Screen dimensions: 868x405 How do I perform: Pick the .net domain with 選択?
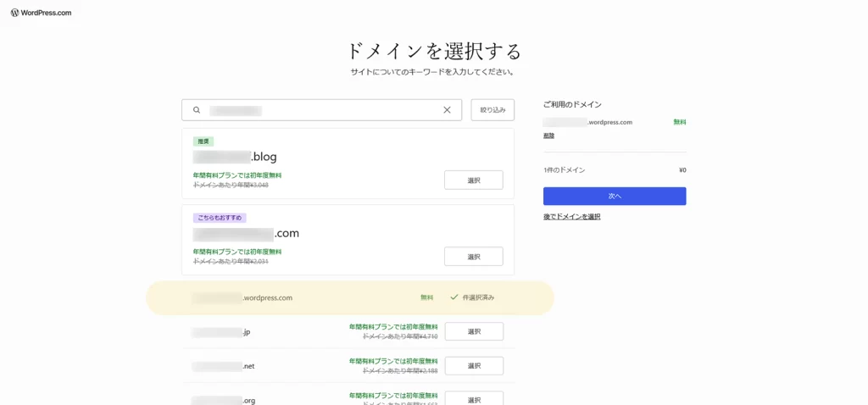pyautogui.click(x=473, y=366)
